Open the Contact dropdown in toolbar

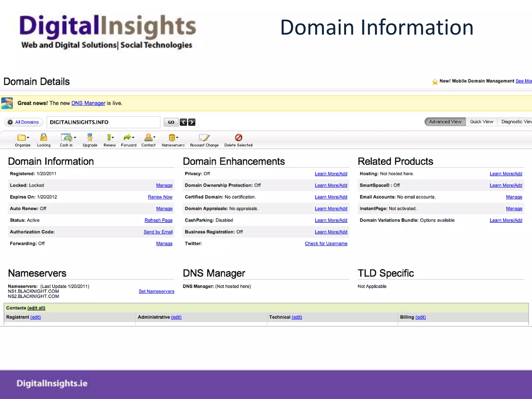tap(155, 137)
